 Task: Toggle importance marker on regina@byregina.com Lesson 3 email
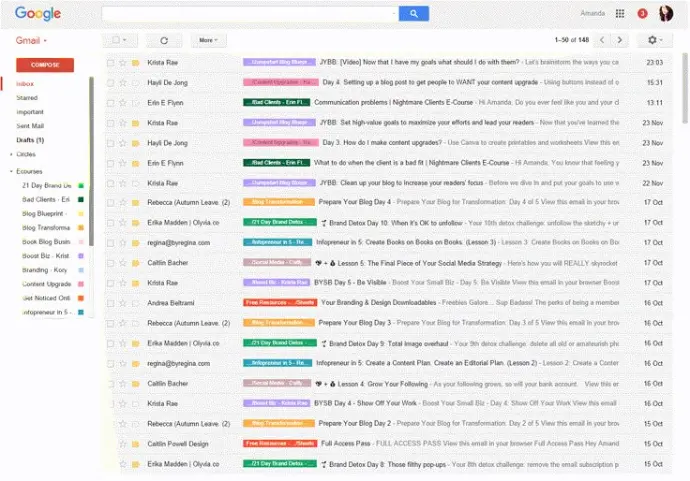[x=136, y=243]
